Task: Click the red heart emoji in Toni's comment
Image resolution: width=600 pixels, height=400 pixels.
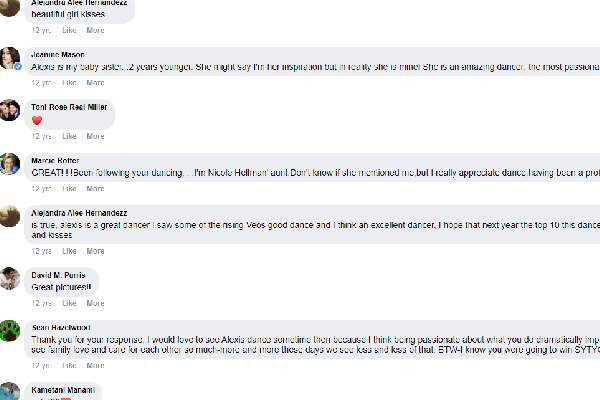Action: pyautogui.click(x=37, y=121)
